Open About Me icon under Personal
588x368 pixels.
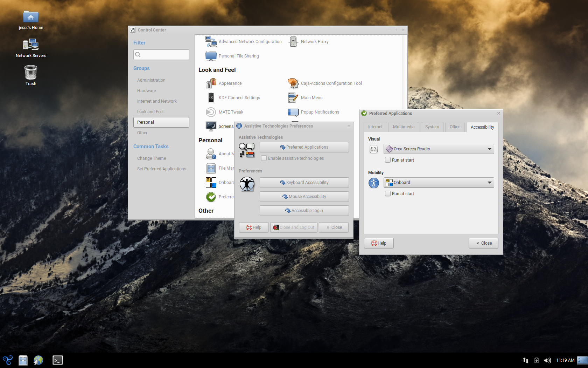point(211,154)
